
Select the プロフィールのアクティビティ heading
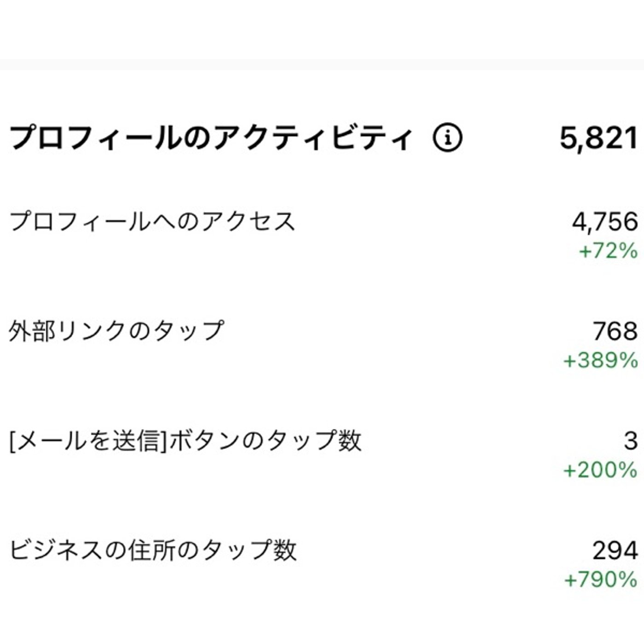(x=210, y=138)
